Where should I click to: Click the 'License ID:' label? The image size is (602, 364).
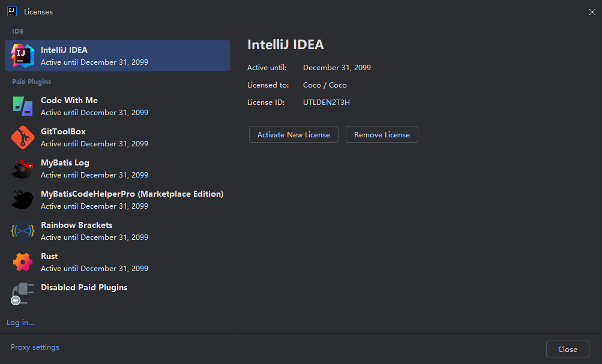tap(266, 103)
